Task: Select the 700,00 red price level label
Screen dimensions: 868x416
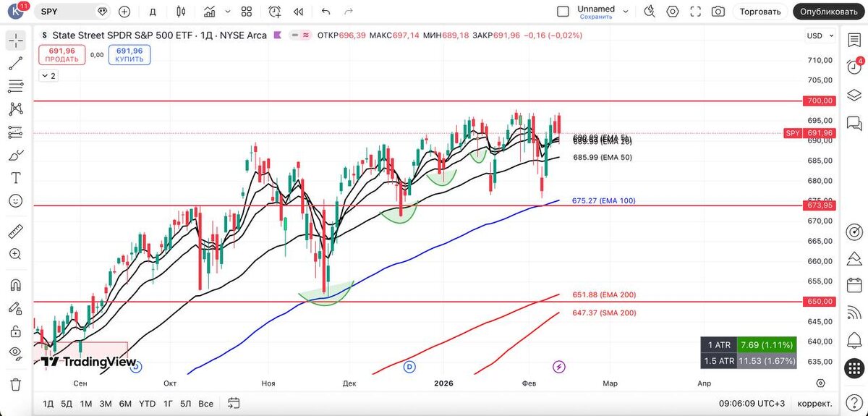Action: (819, 101)
